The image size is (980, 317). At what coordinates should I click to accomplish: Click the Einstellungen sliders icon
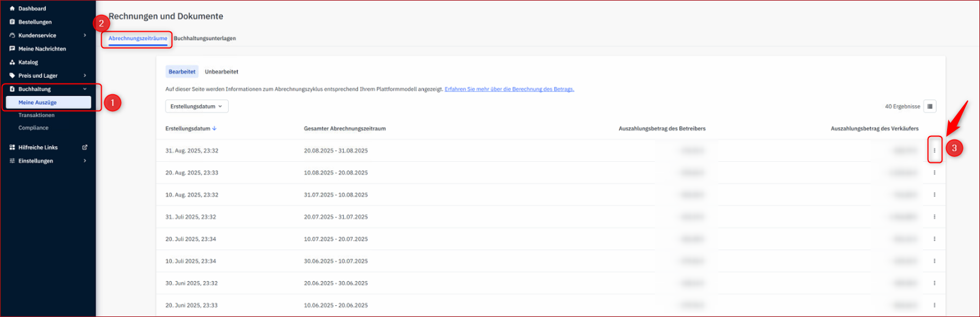[12, 161]
